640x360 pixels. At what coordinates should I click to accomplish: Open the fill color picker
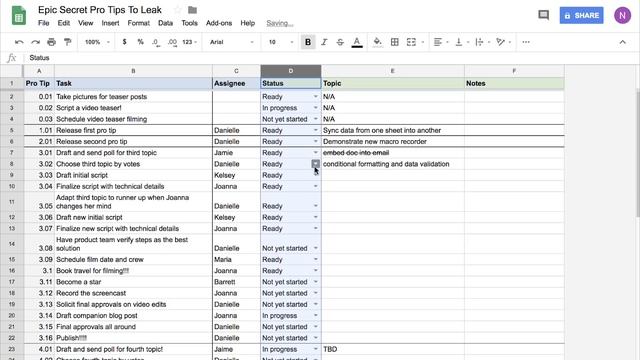(378, 42)
